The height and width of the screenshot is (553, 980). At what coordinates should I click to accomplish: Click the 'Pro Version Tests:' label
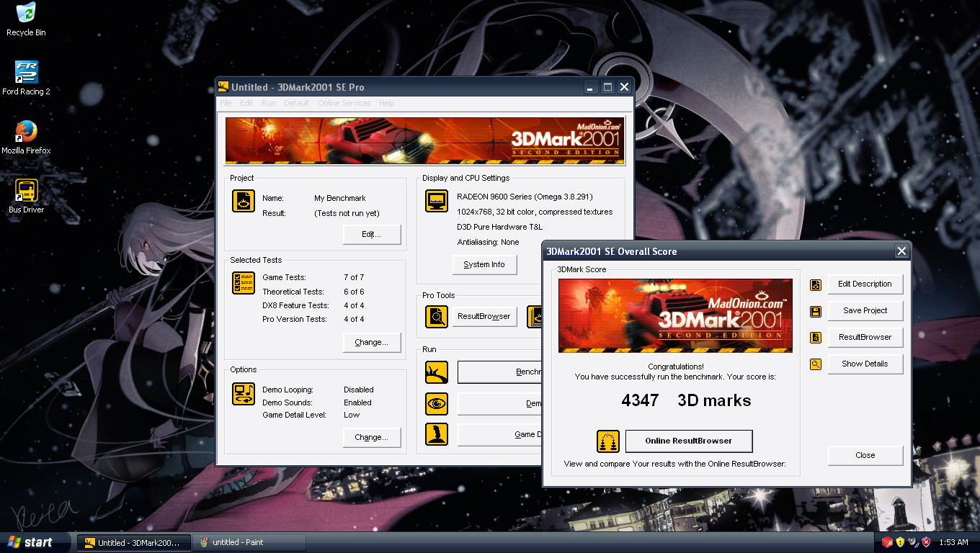[x=294, y=319]
